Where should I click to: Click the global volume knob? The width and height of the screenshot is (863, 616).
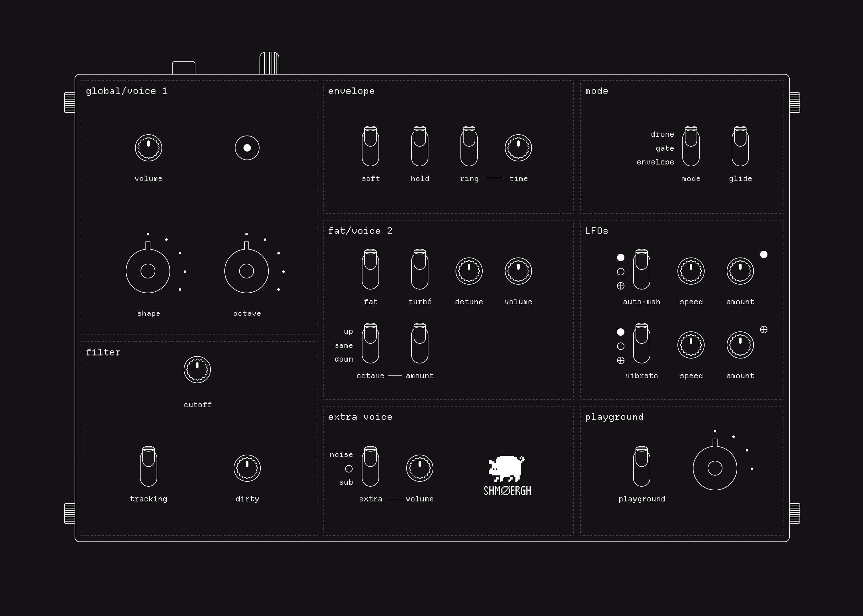coord(148,148)
